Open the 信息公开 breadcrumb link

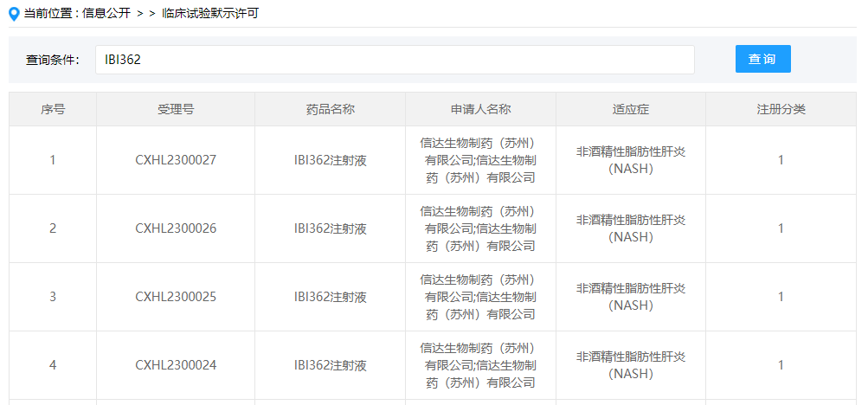pyautogui.click(x=106, y=14)
